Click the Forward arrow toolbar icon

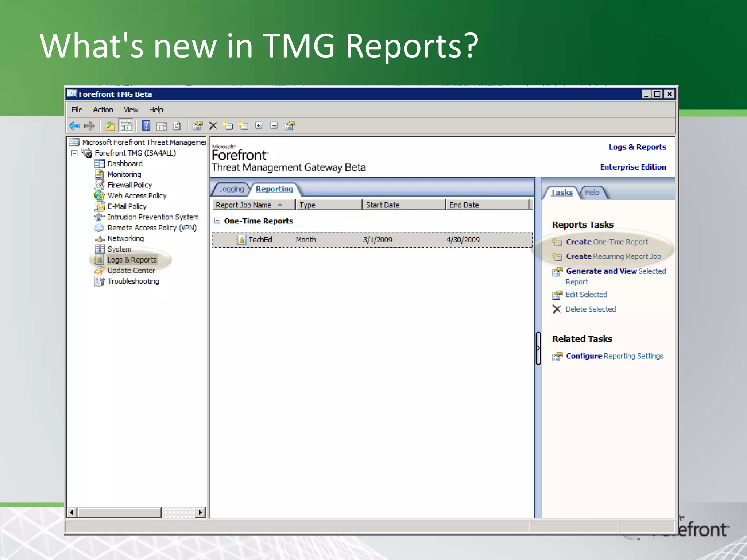click(x=89, y=126)
